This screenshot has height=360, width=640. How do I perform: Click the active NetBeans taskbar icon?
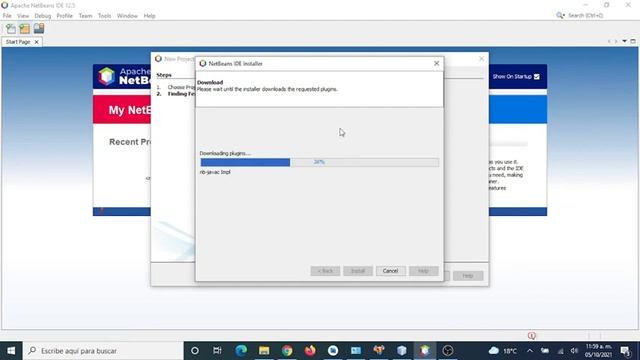click(x=425, y=351)
